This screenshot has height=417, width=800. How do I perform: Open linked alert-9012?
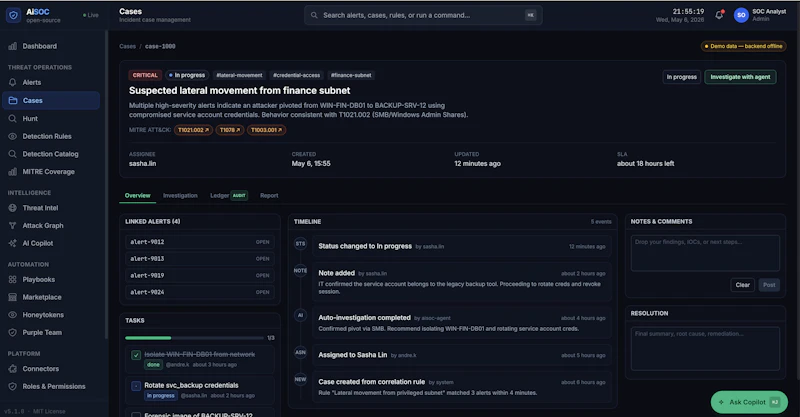tap(199, 242)
